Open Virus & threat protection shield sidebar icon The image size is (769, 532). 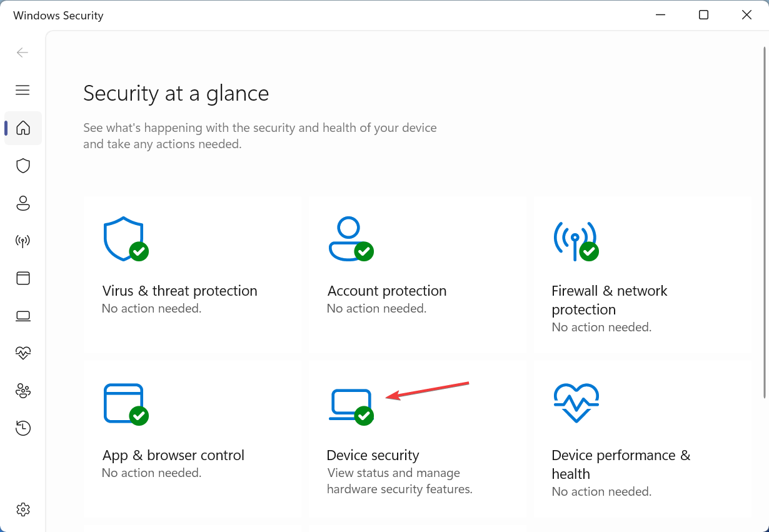tap(23, 166)
